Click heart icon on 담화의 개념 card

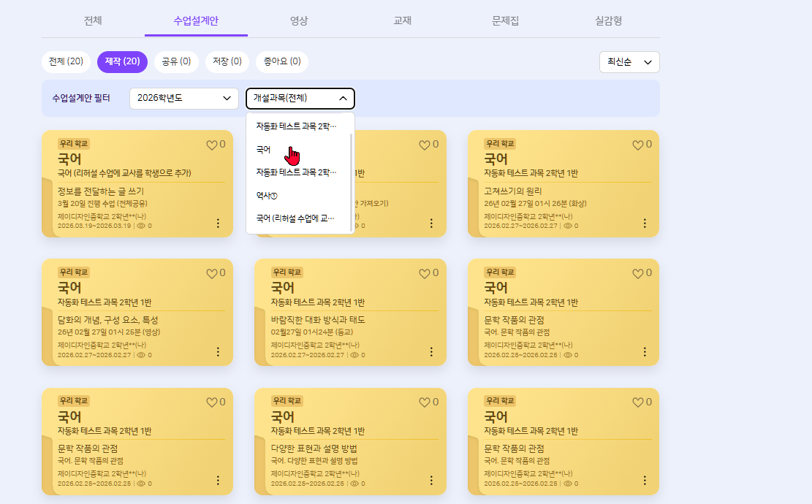point(212,274)
